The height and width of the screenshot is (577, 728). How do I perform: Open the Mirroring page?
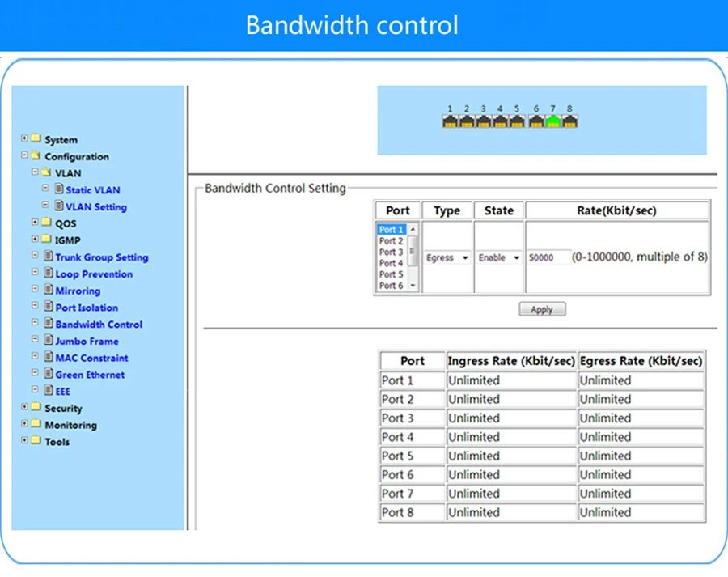(x=78, y=291)
